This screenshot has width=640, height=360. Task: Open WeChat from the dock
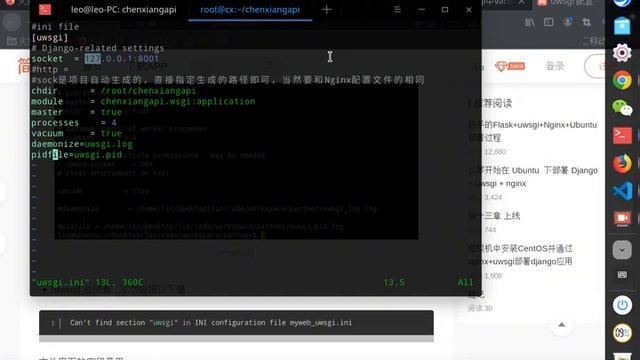622,108
